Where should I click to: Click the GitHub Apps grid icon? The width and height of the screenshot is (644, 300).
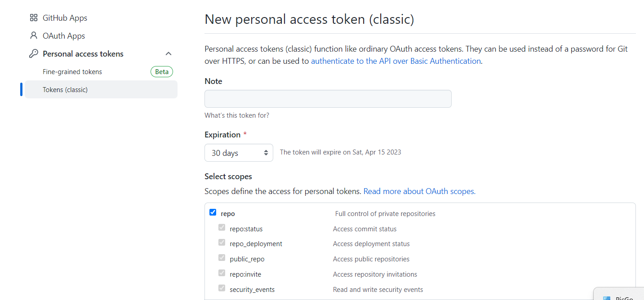[33, 18]
